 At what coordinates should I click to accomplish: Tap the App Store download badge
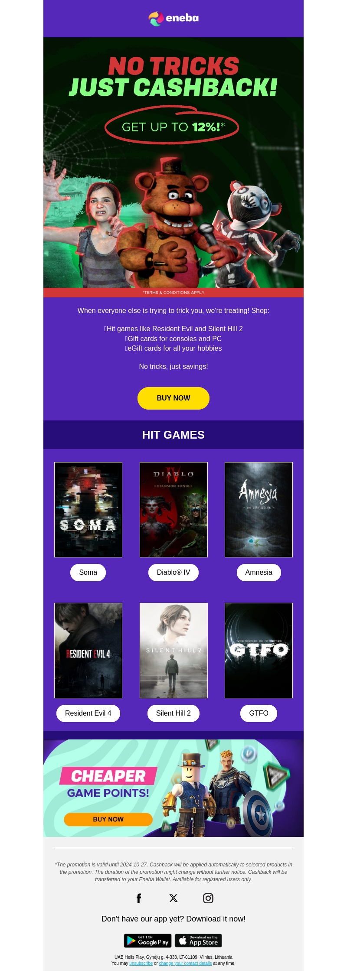(x=198, y=941)
